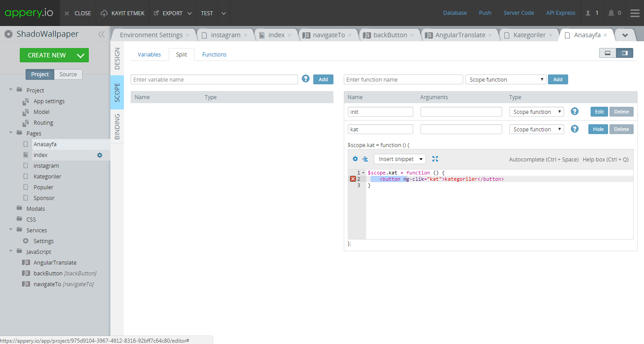Open help icon next to variable name
Screen dimensions: 644x344
click(x=306, y=79)
